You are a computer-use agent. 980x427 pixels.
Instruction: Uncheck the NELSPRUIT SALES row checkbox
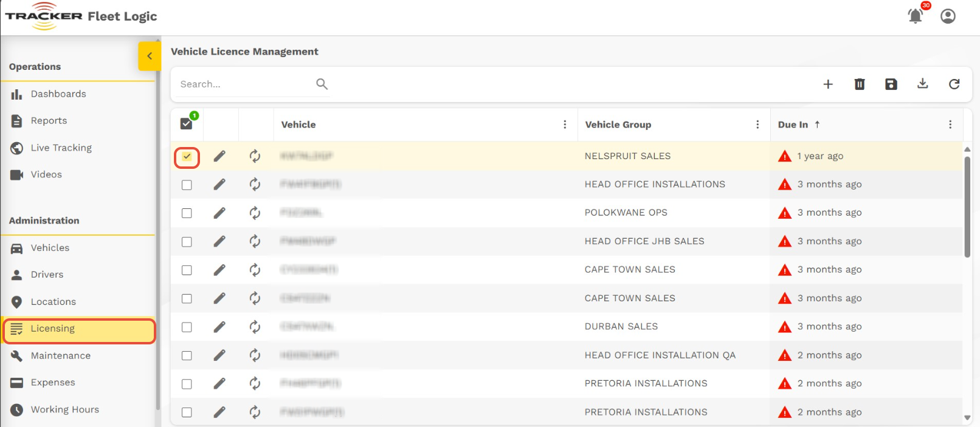pyautogui.click(x=187, y=157)
